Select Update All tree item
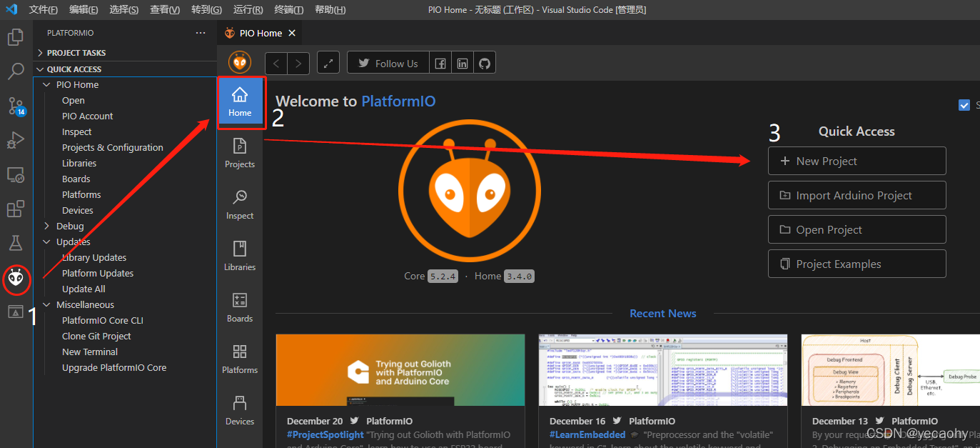 point(84,289)
